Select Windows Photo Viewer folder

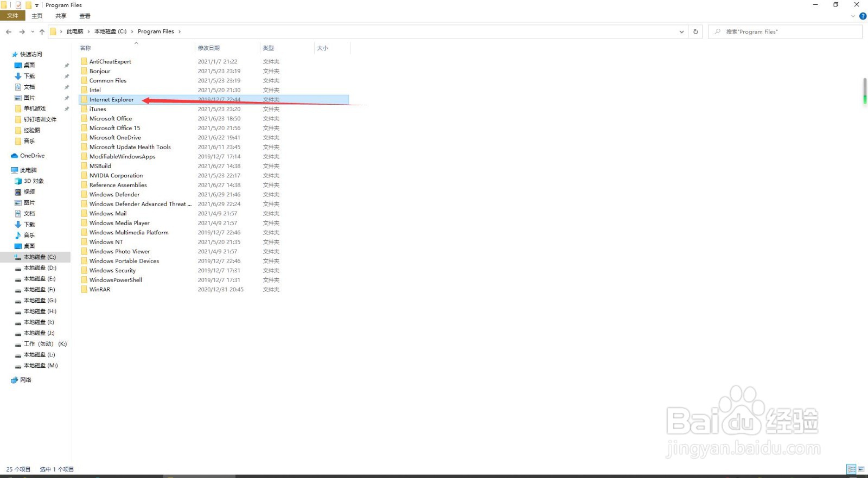click(119, 251)
